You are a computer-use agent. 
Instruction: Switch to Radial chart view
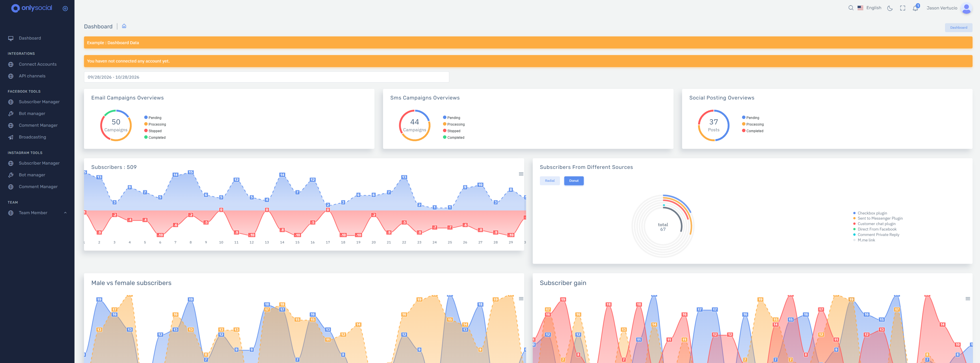(x=549, y=181)
